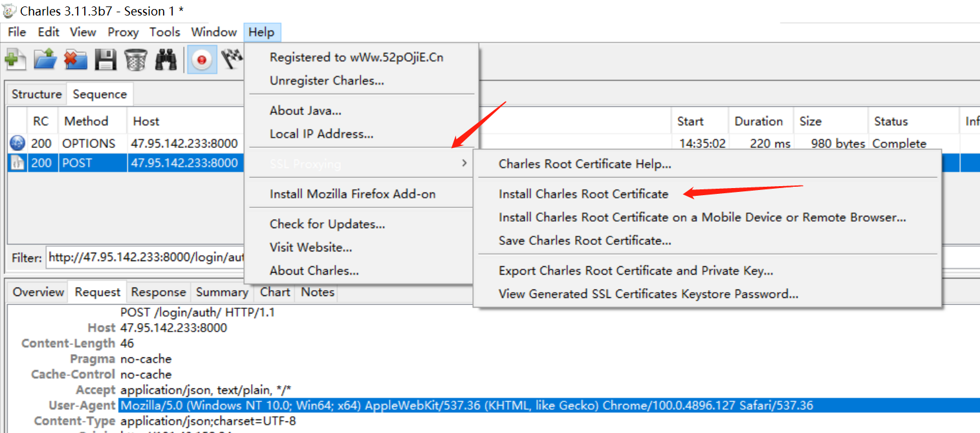Open the Request tab
The height and width of the screenshot is (433, 980).
(98, 292)
